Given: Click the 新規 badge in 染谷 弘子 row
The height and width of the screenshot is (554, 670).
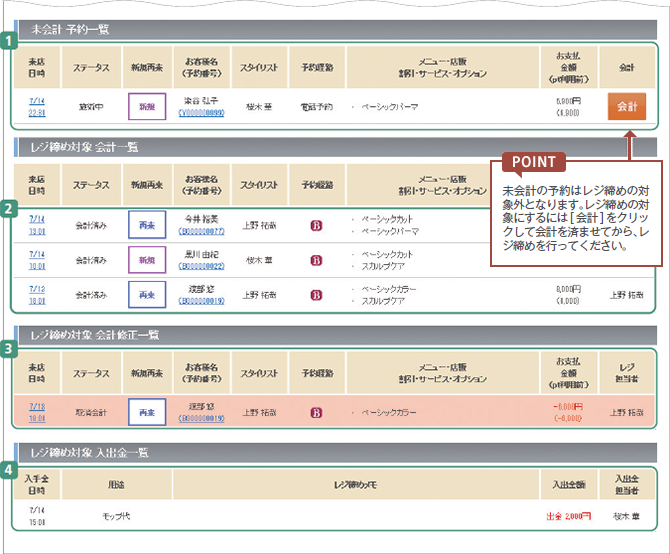Looking at the screenshot, I should 147,106.
